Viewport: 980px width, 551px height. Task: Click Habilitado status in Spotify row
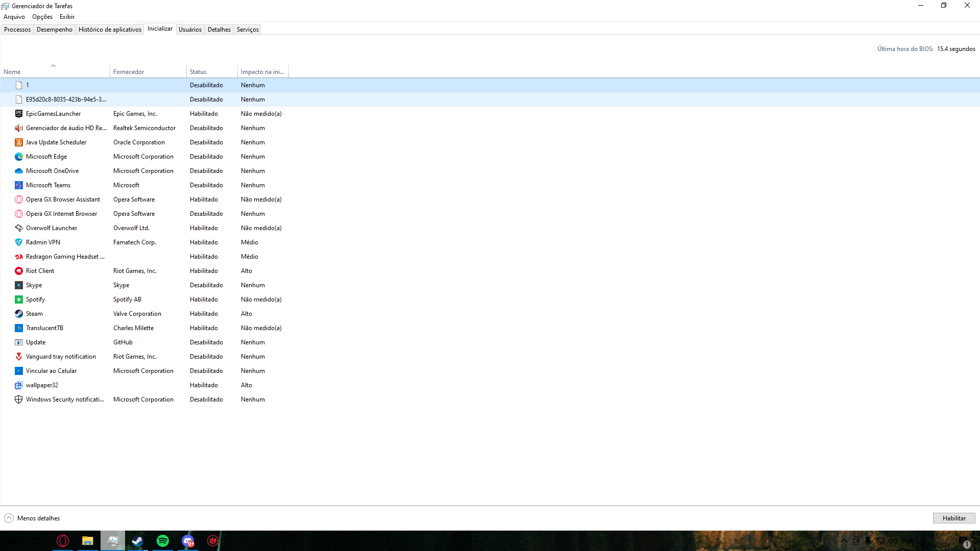[x=204, y=299]
